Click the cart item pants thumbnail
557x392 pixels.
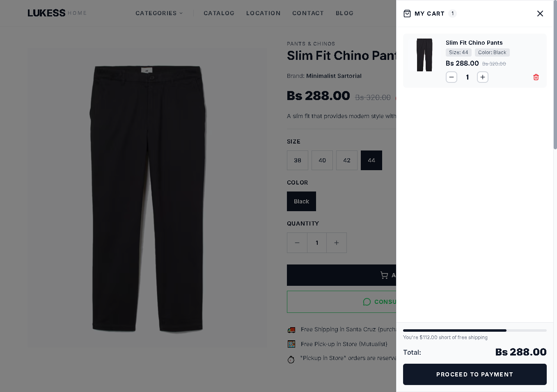click(424, 55)
